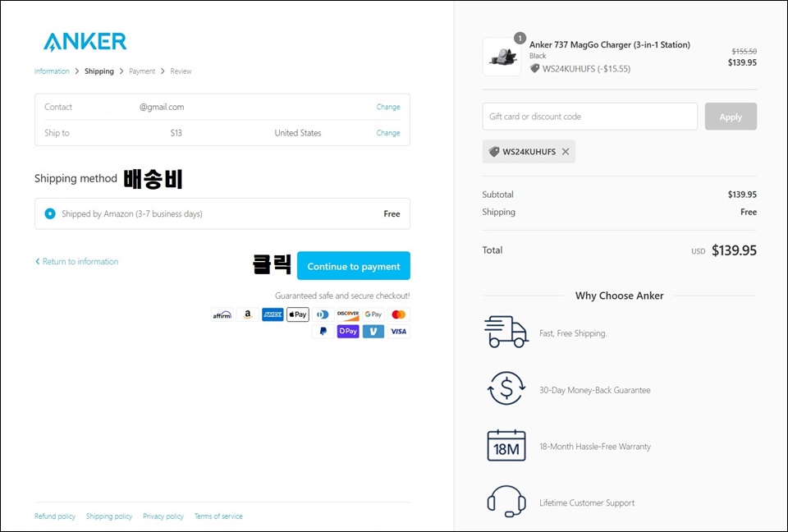Select Shipped by Amazon radio option

point(50,213)
